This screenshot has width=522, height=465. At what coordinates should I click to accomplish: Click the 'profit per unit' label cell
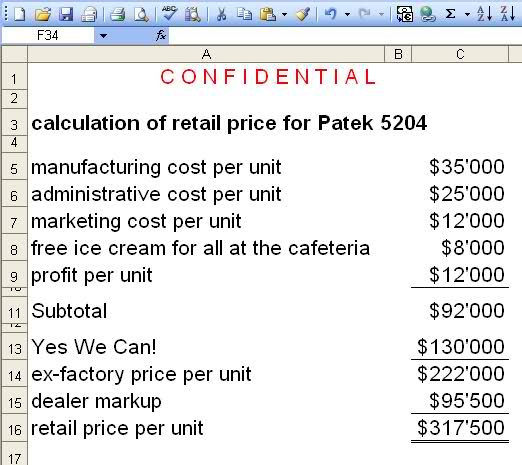pos(206,275)
